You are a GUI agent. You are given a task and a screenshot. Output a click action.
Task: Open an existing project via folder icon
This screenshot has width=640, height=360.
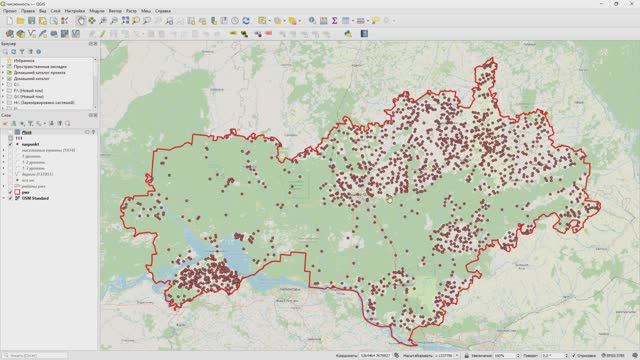tap(20, 20)
